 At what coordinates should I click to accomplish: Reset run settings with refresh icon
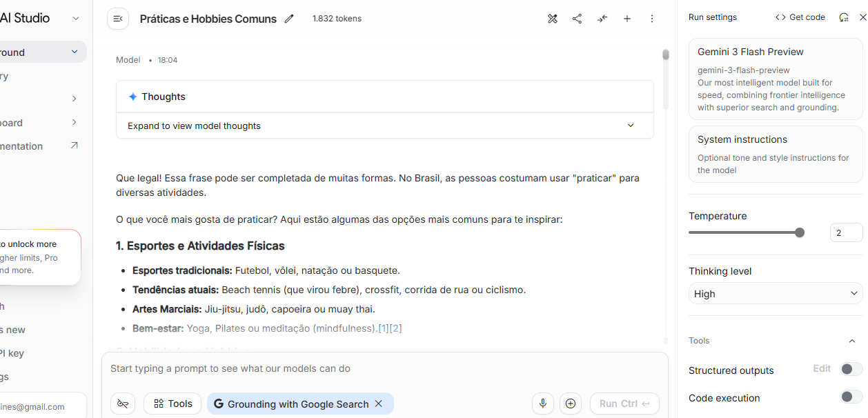[843, 17]
